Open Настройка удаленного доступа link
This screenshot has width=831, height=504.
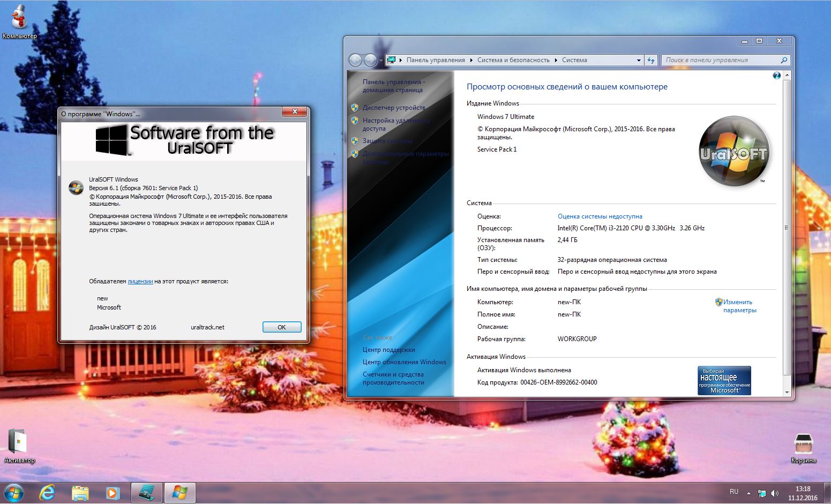click(396, 124)
